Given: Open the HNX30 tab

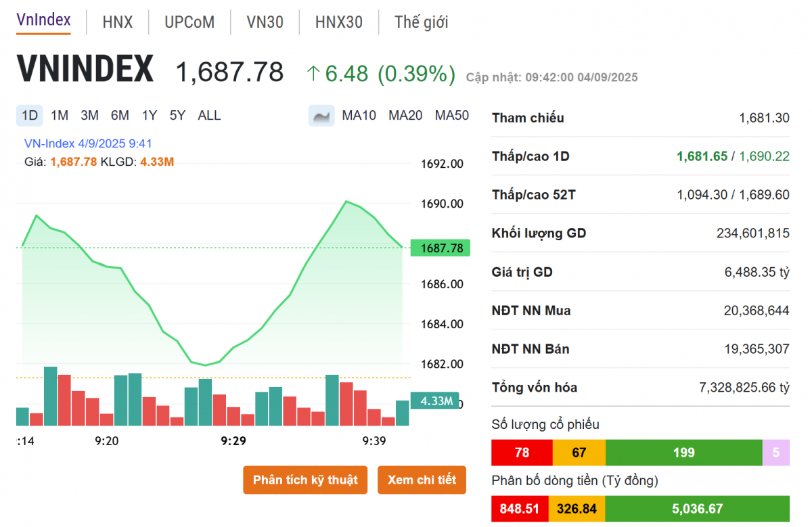Looking at the screenshot, I should [339, 22].
